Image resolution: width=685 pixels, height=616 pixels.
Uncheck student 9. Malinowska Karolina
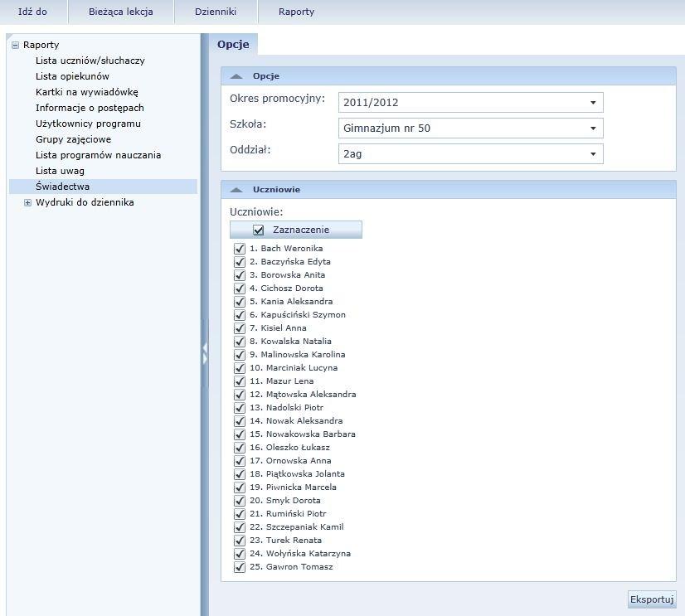pyautogui.click(x=240, y=355)
